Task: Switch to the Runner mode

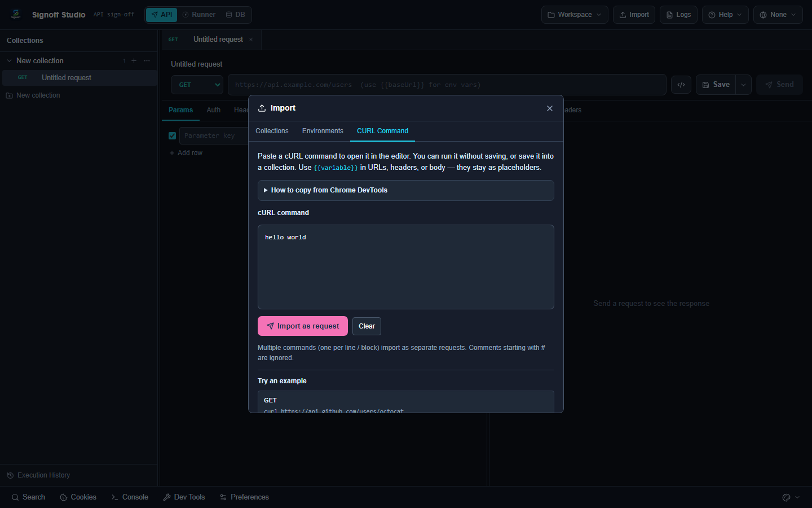Action: [x=199, y=15]
